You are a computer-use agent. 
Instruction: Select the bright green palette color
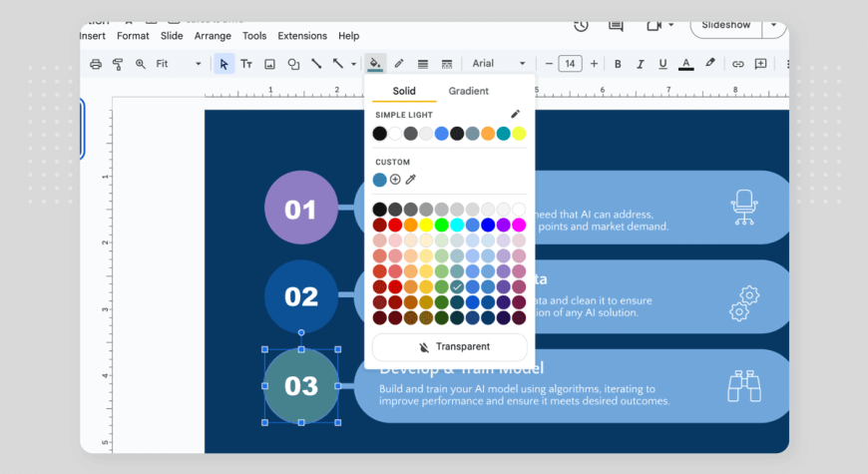[441, 225]
